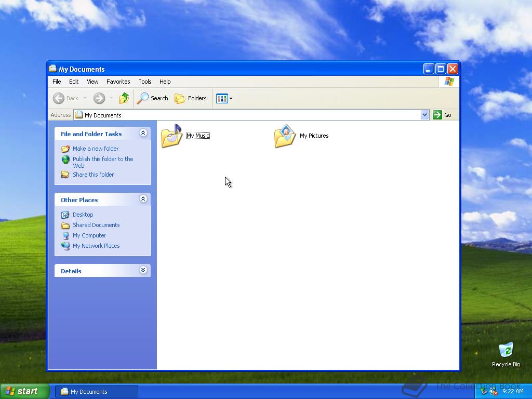The width and height of the screenshot is (532, 399).
Task: Click the Make a new folder icon
Action: click(65, 149)
